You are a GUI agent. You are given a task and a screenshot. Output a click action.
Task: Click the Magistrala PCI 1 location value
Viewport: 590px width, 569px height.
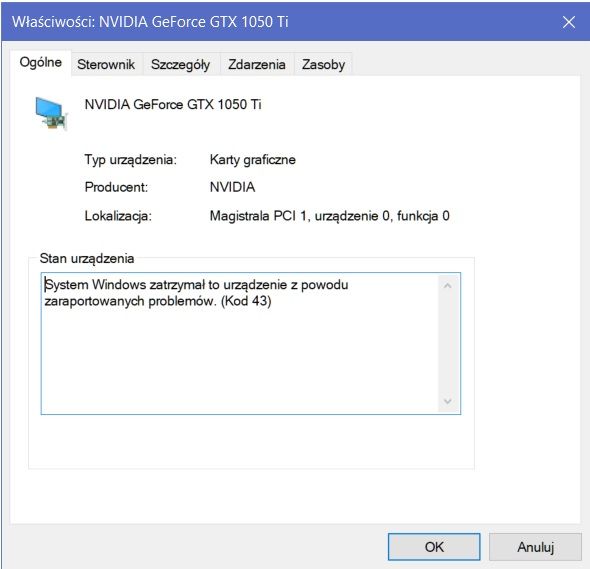(330, 216)
